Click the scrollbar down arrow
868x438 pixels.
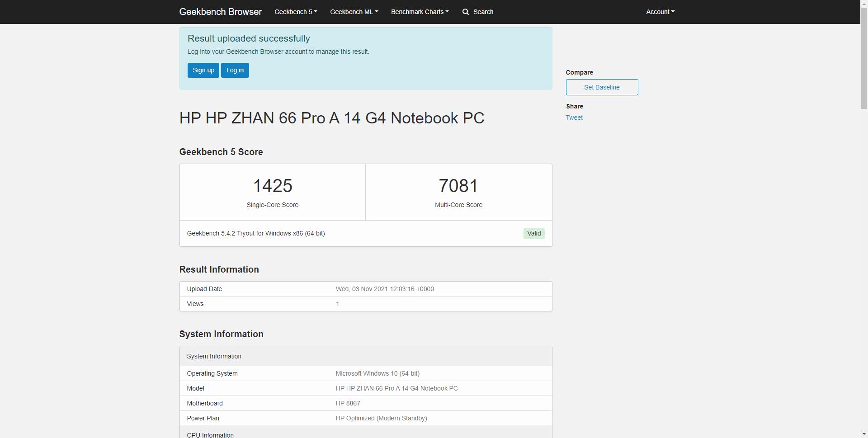[864, 434]
